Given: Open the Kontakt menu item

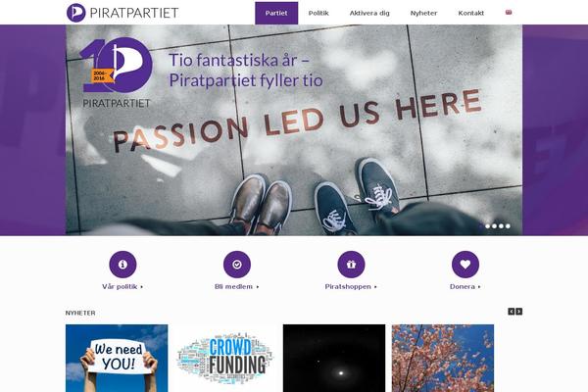Looking at the screenshot, I should tap(471, 13).
